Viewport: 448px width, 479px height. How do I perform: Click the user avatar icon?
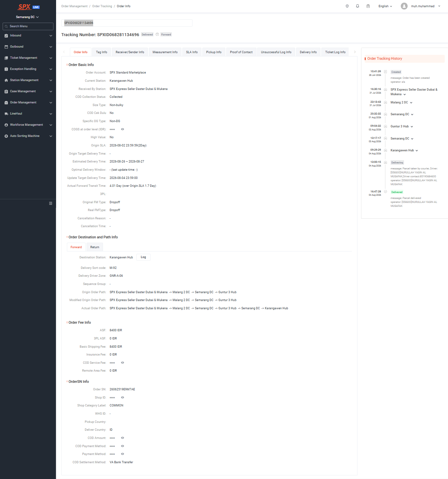(404, 6)
